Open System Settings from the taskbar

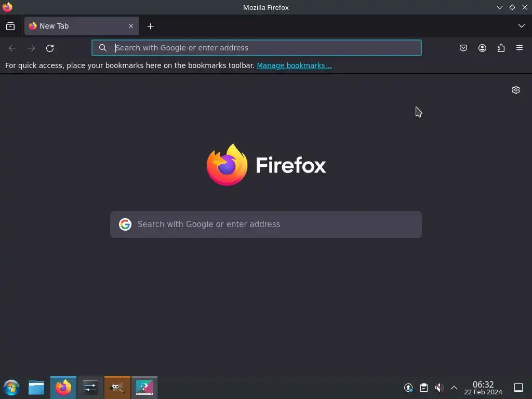point(90,388)
